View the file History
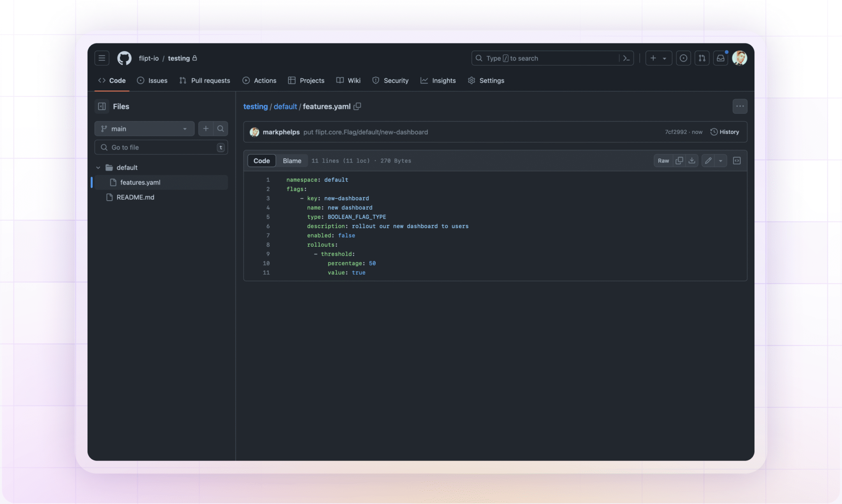The height and width of the screenshot is (504, 842). click(725, 132)
